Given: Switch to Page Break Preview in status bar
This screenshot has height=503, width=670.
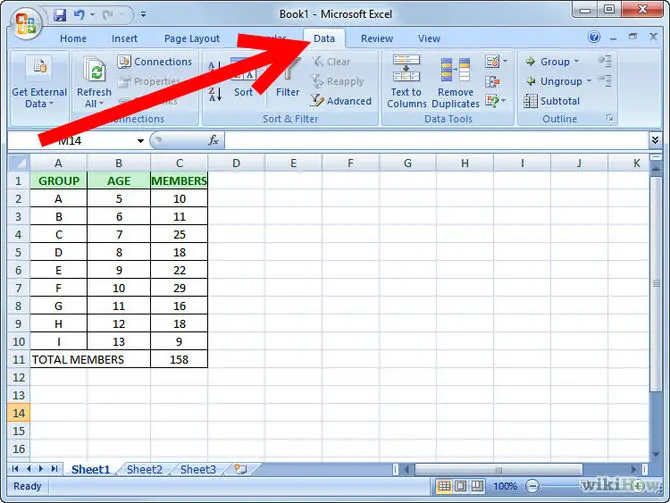Looking at the screenshot, I should pos(479,487).
